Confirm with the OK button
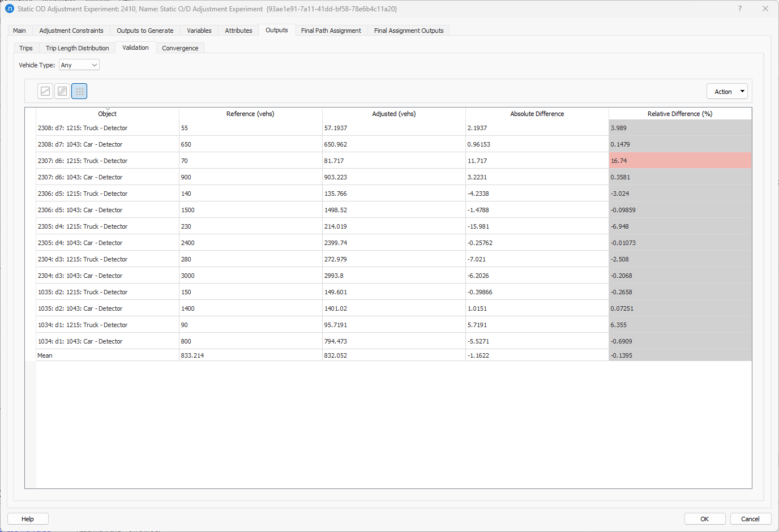 705,519
